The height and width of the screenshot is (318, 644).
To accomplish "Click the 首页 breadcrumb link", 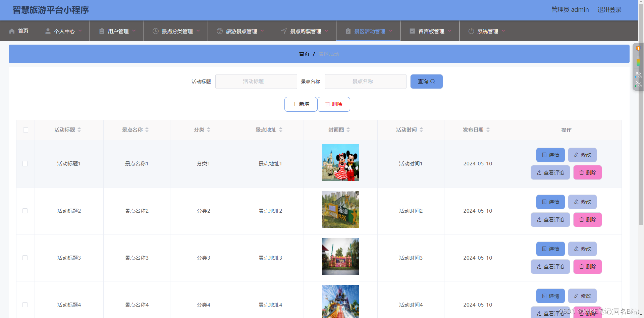I will click(304, 54).
